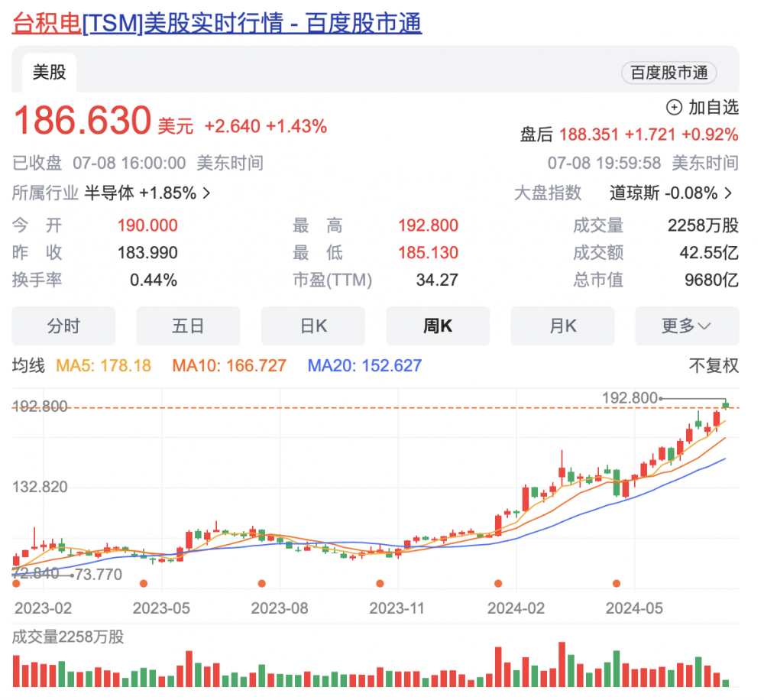Expand the chevron after 半导体 +1.85%
Image resolution: width=764 pixels, height=700 pixels.
click(x=206, y=193)
